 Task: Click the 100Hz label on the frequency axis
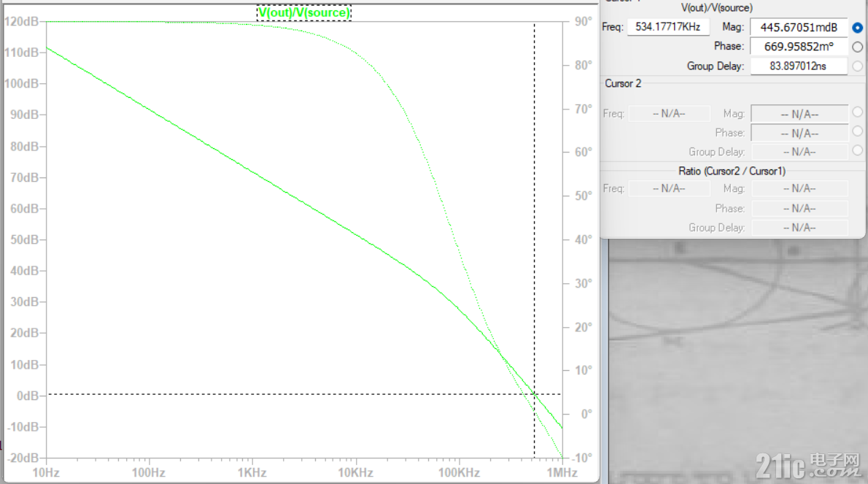(x=148, y=472)
